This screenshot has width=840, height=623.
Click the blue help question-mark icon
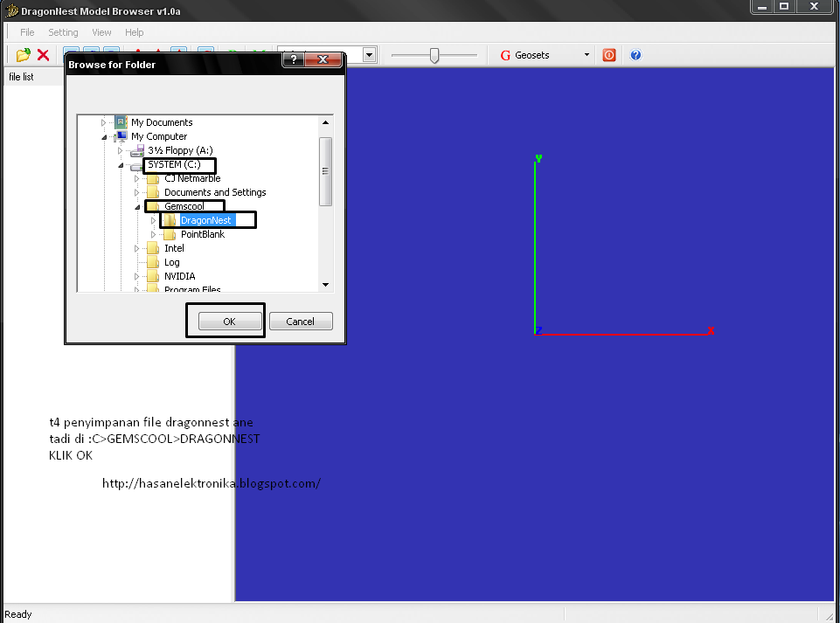635,55
